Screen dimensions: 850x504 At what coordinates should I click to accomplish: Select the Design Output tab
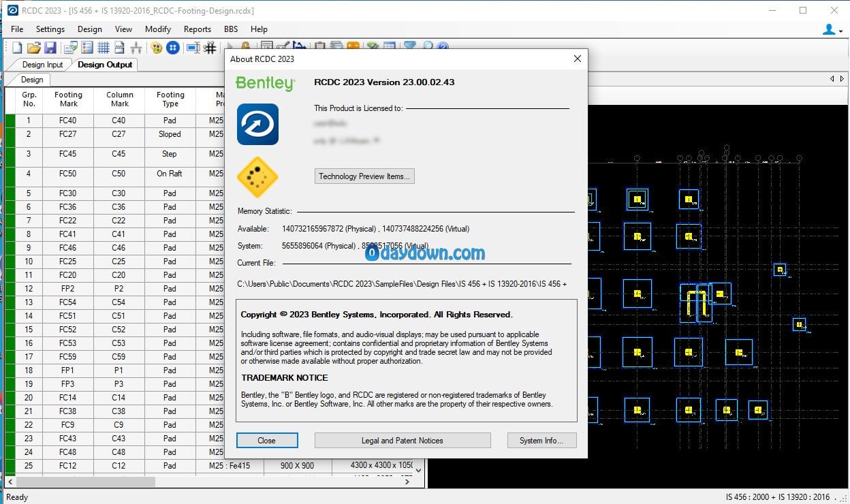(x=105, y=65)
